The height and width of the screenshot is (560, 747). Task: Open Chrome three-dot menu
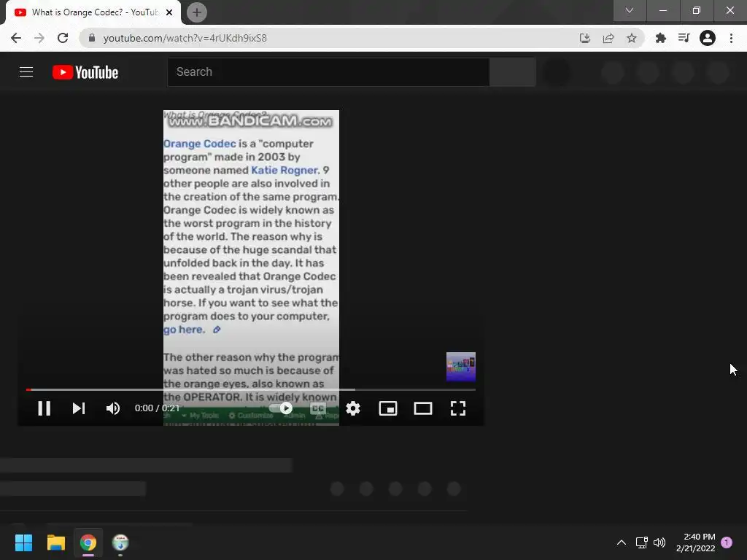pos(731,38)
